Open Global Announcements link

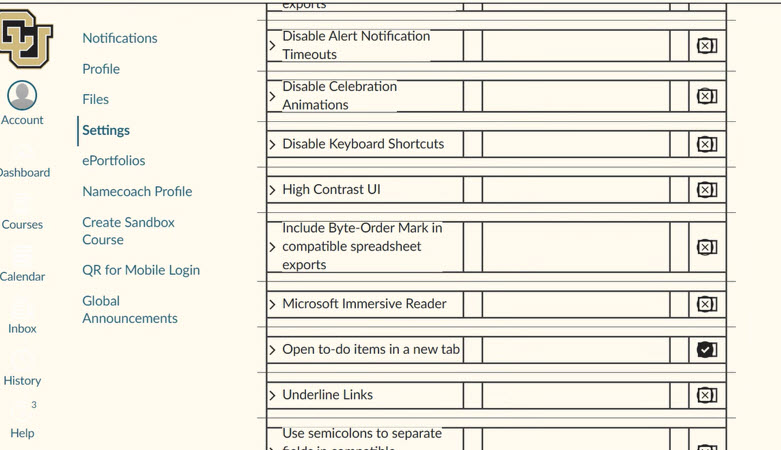[x=130, y=309]
